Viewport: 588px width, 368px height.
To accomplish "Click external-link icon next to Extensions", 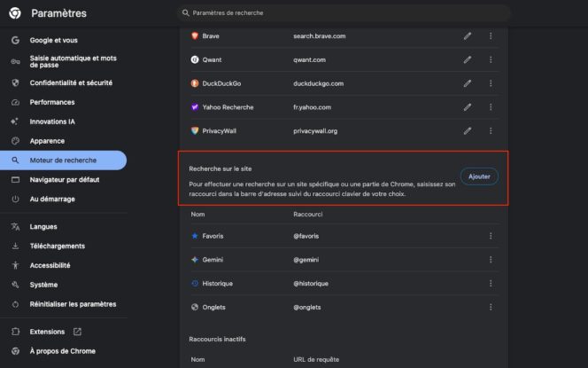I will click(x=77, y=332).
